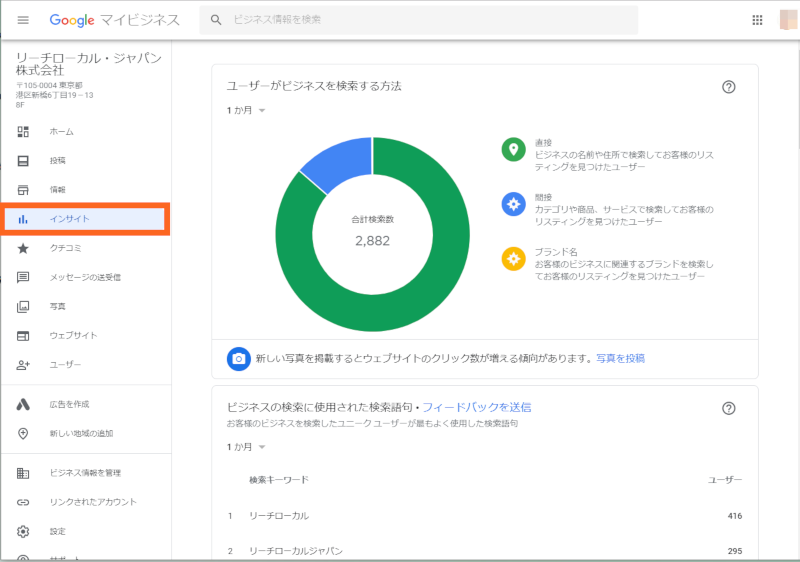Click the リンクされたアカウント link icon
Image resolution: width=800 pixels, height=562 pixels.
tap(23, 502)
